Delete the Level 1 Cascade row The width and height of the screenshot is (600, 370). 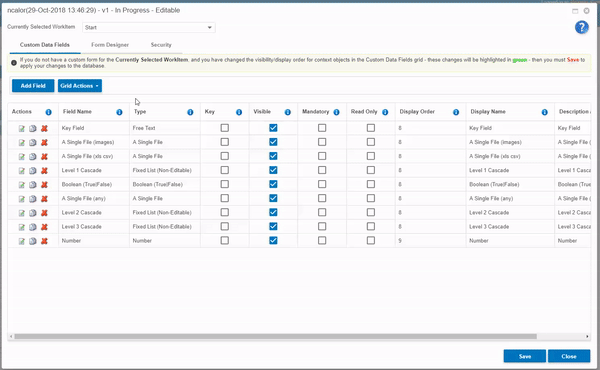(x=44, y=171)
